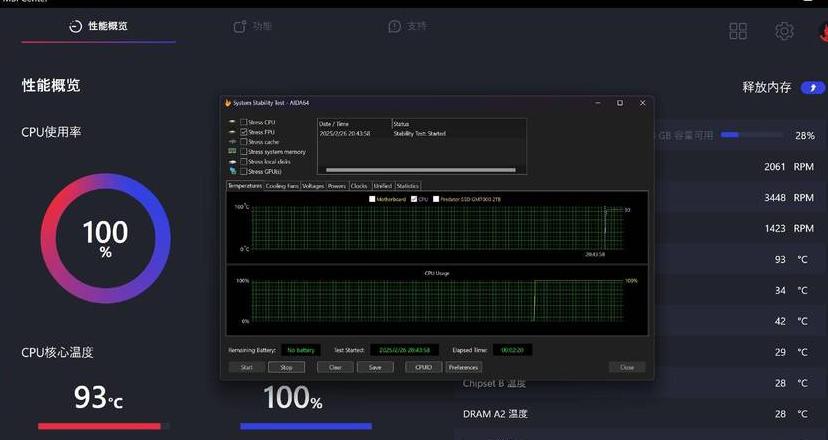Save the stability test results
The height and width of the screenshot is (440, 828).
pyautogui.click(x=375, y=367)
